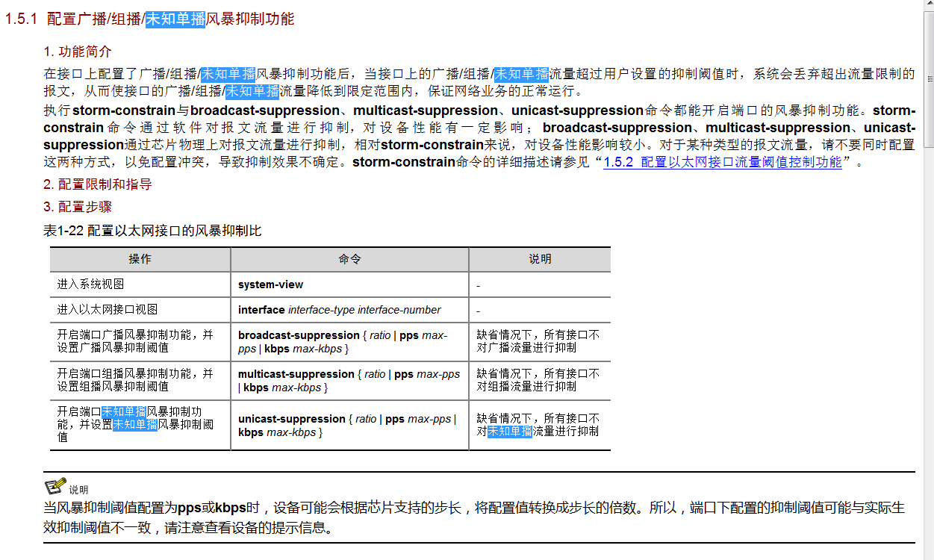
Task: Click the 1.5.1 配置广播/组播 page title
Action: click(x=150, y=19)
